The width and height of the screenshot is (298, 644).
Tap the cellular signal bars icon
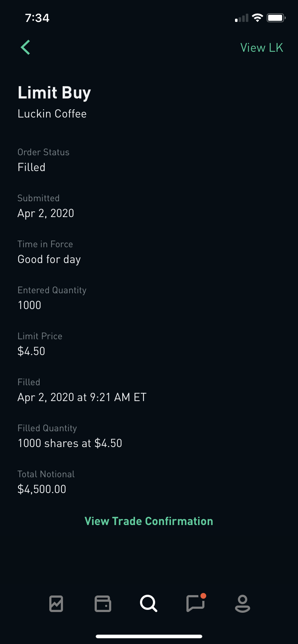coord(241,18)
